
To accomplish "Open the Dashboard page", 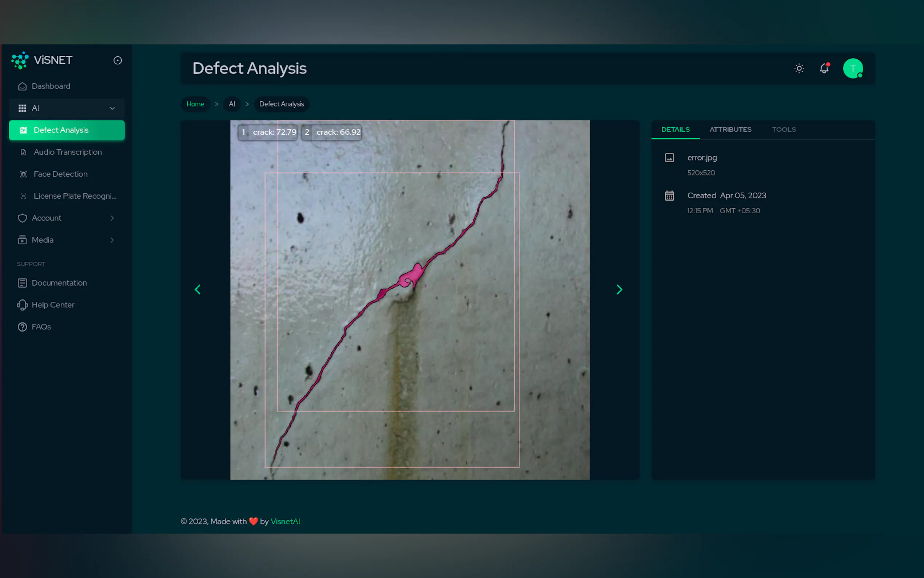I will click(x=51, y=86).
